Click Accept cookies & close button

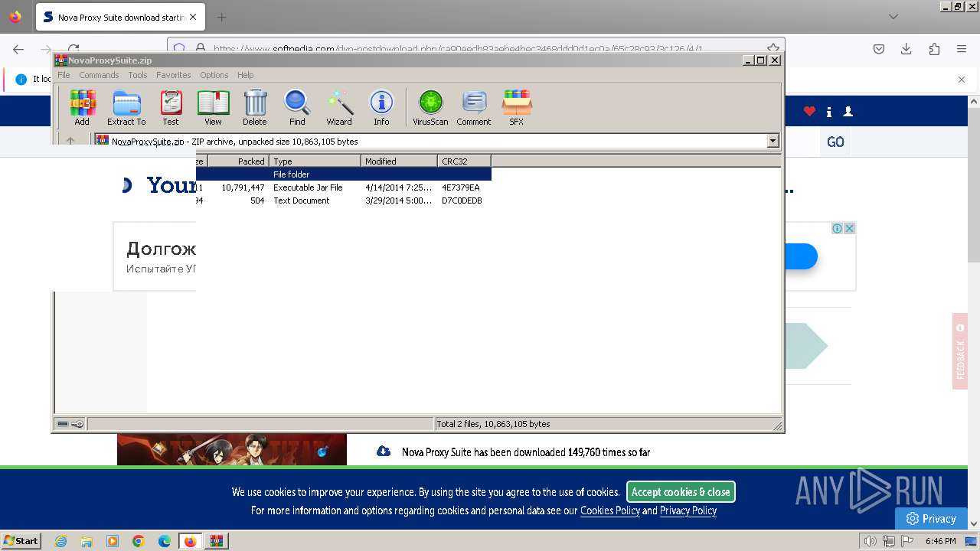coord(681,492)
